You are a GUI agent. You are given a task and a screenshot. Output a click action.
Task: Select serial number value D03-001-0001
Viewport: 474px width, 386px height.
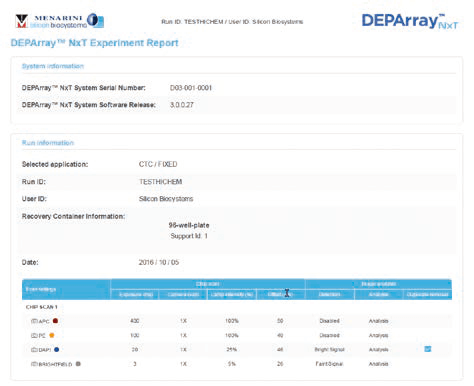click(191, 88)
